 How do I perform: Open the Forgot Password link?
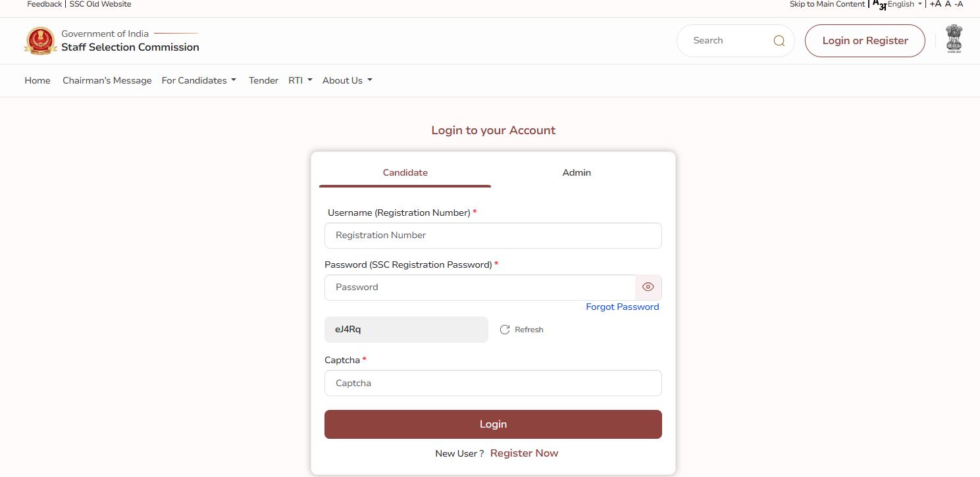pos(622,307)
